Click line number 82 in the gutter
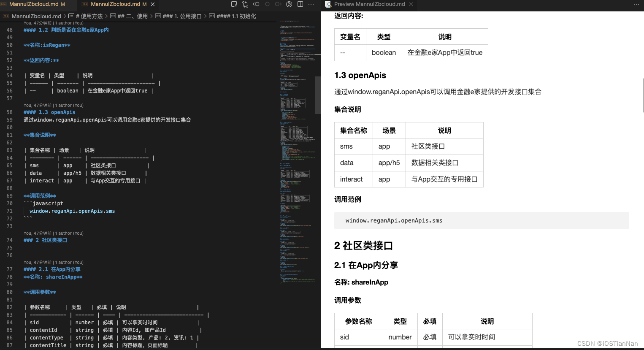The image size is (644, 350). pos(10,307)
